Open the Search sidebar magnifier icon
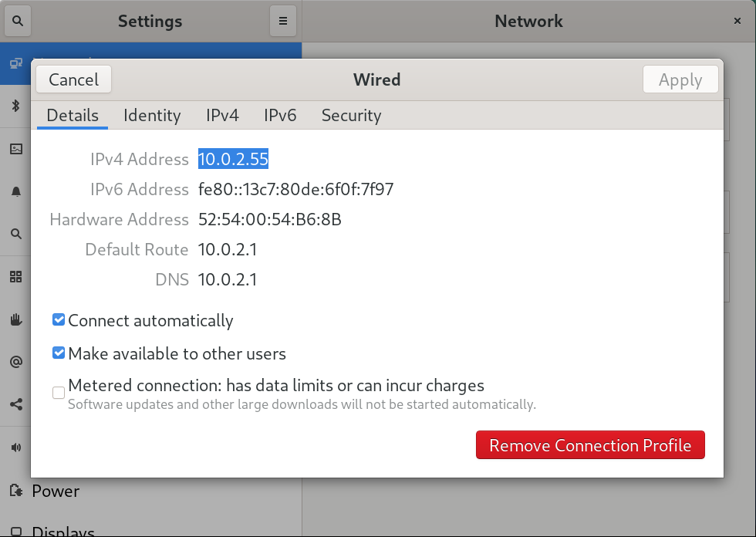This screenshot has height=537, width=756. point(16,234)
